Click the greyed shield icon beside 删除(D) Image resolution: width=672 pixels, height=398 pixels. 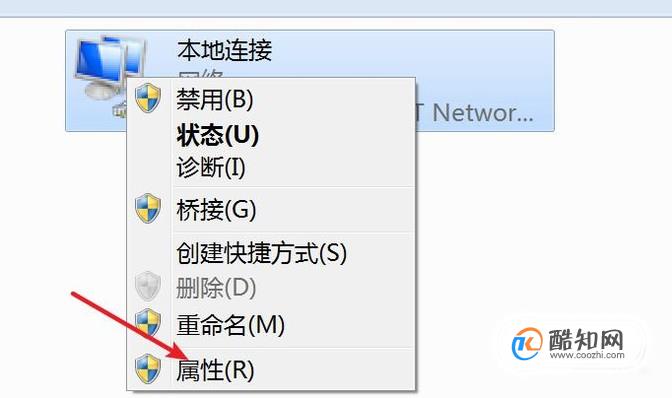pyautogui.click(x=148, y=286)
